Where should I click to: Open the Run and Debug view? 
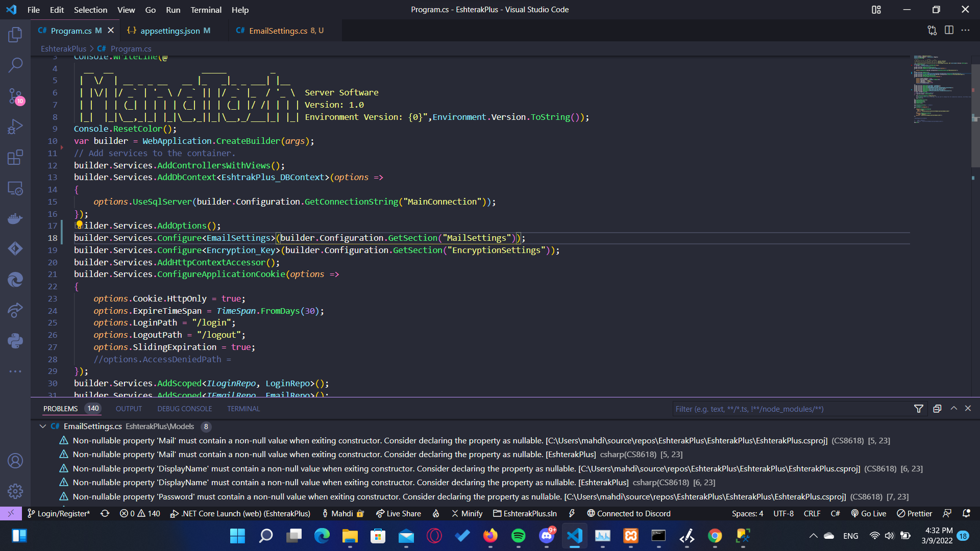[x=15, y=127]
